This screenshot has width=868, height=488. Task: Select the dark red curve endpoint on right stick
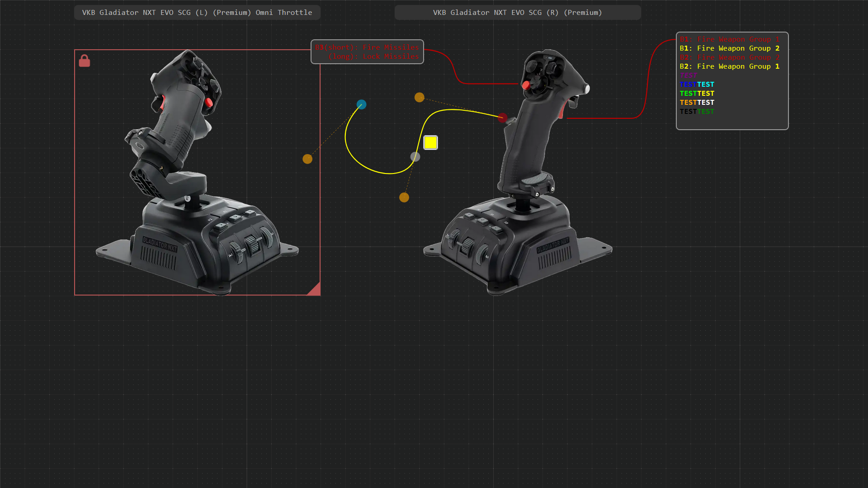502,117
